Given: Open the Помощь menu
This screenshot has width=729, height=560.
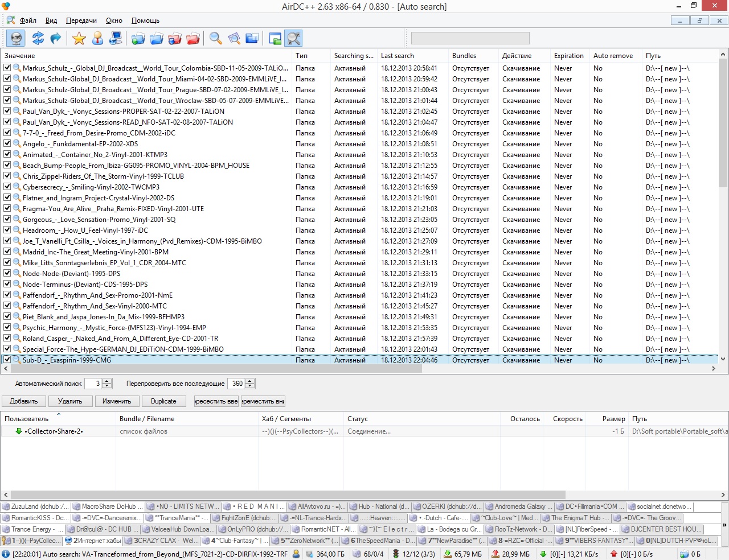Looking at the screenshot, I should [x=145, y=20].
